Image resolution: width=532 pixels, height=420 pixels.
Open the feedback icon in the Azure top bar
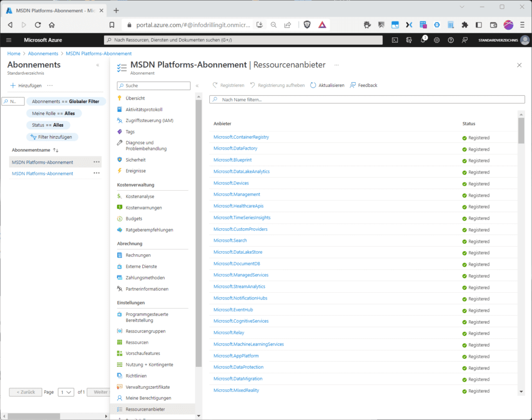(464, 40)
